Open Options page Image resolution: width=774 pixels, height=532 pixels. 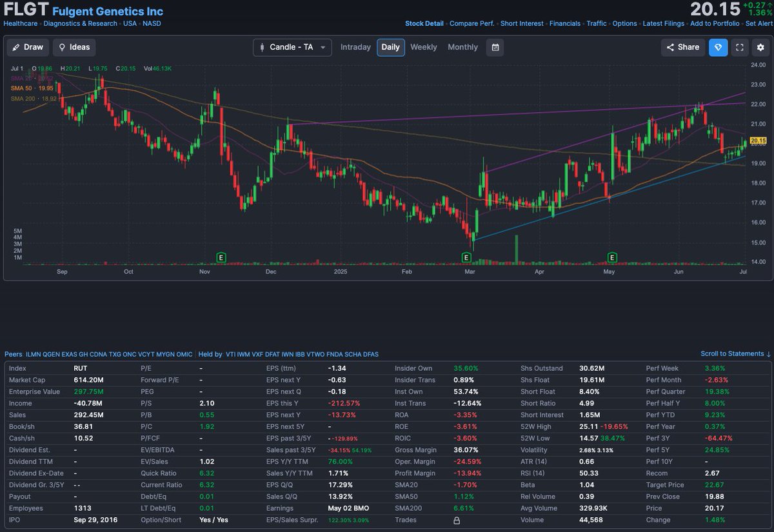[625, 24]
